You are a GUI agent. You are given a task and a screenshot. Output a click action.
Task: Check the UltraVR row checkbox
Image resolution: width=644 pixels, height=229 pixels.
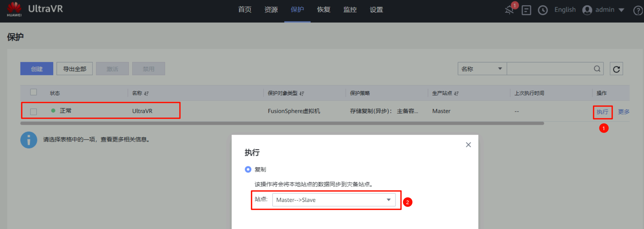tap(33, 112)
